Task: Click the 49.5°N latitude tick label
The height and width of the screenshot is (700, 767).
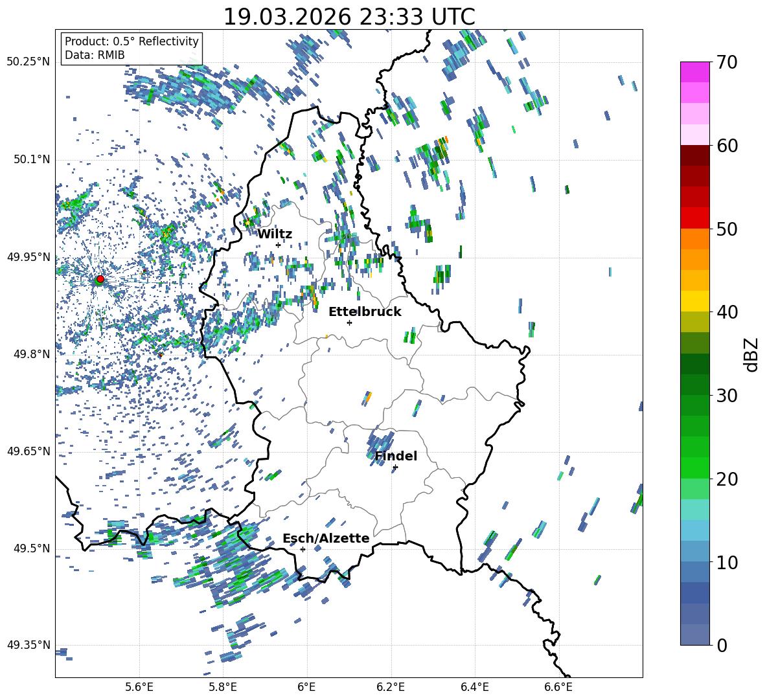Action: click(30, 548)
